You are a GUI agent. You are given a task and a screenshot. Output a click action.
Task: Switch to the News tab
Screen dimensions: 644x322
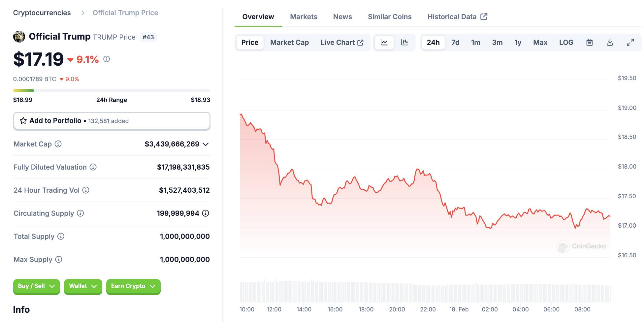[x=342, y=16]
